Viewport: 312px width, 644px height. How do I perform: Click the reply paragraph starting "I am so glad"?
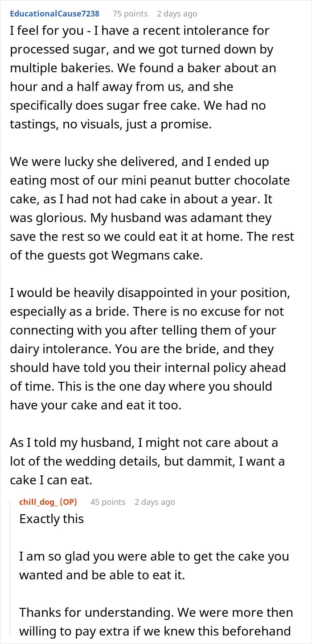tap(154, 566)
